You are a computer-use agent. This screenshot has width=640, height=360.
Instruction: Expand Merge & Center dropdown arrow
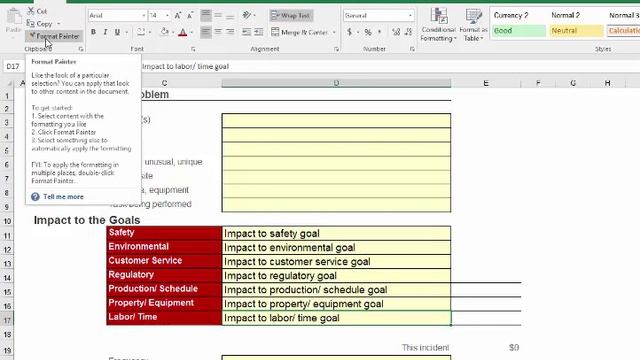[x=334, y=32]
